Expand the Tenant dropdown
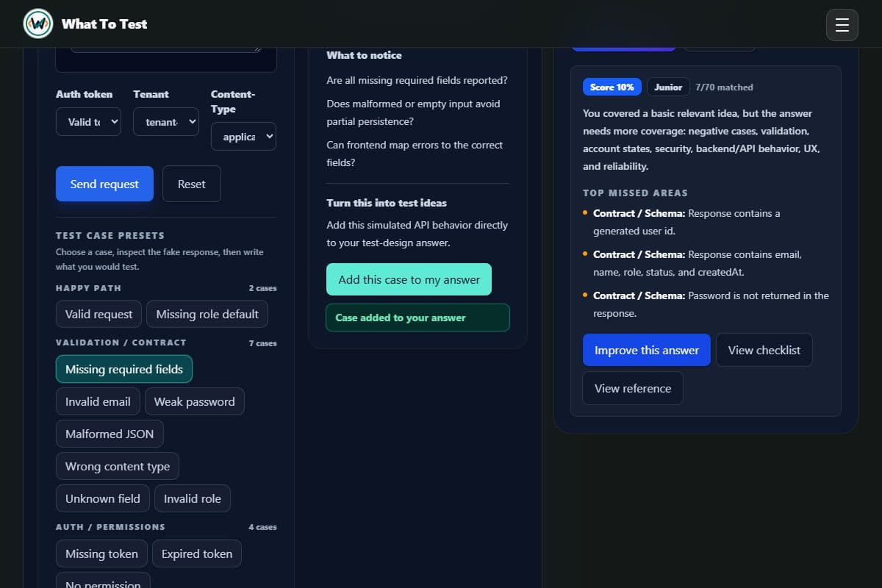The image size is (882, 588). (x=166, y=122)
